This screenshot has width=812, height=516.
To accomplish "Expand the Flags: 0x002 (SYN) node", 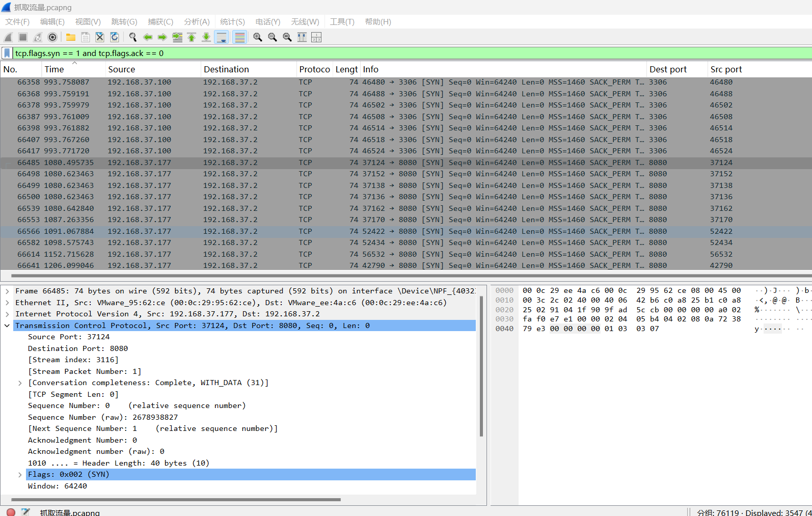I will 20,475.
